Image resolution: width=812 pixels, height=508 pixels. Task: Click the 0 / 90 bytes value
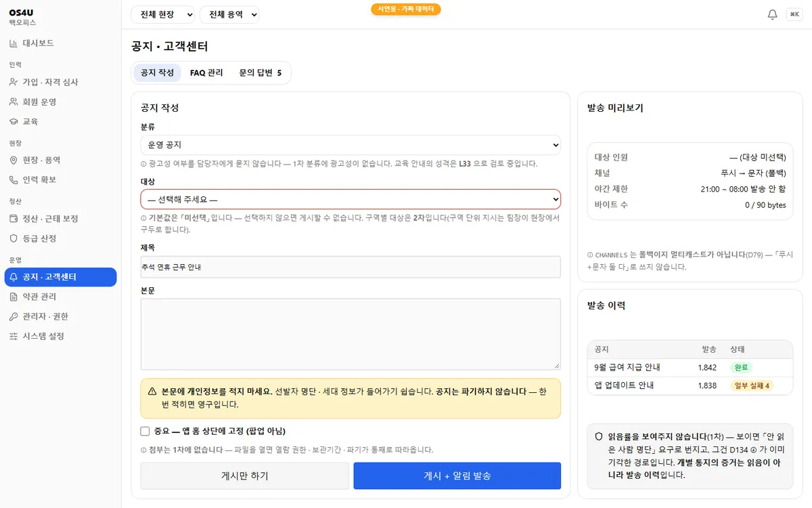(x=765, y=205)
